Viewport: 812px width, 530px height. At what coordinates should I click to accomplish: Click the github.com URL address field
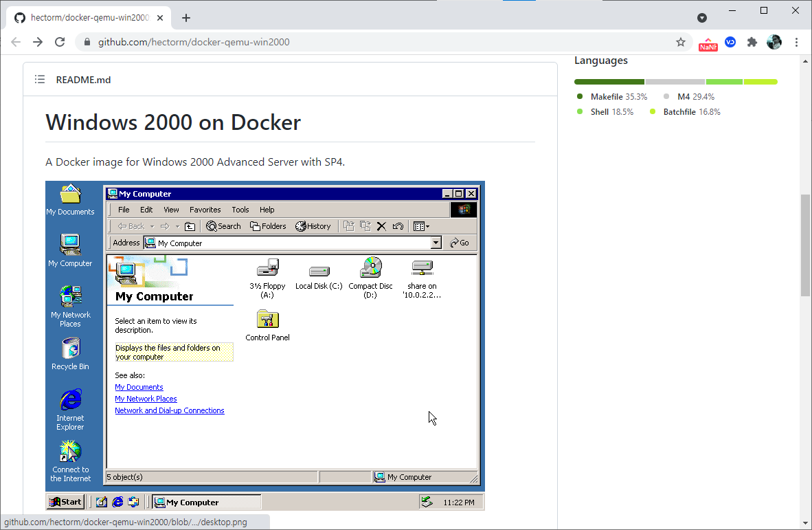383,42
